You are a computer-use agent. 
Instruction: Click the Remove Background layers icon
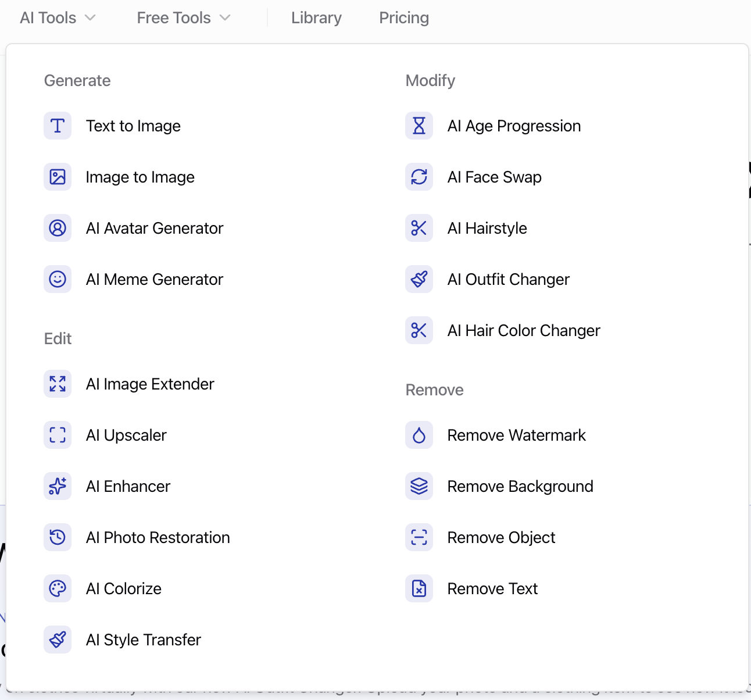(x=419, y=486)
